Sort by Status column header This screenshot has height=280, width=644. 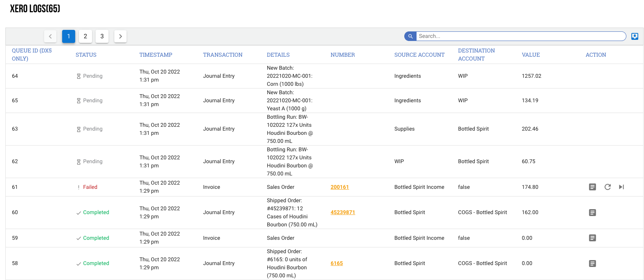click(86, 55)
